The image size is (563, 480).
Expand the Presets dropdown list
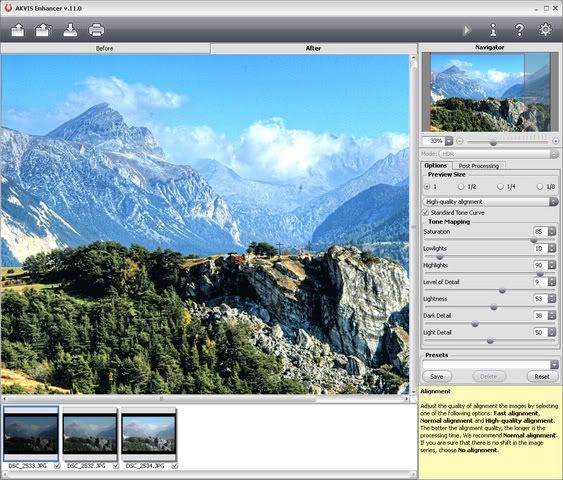coord(490,365)
